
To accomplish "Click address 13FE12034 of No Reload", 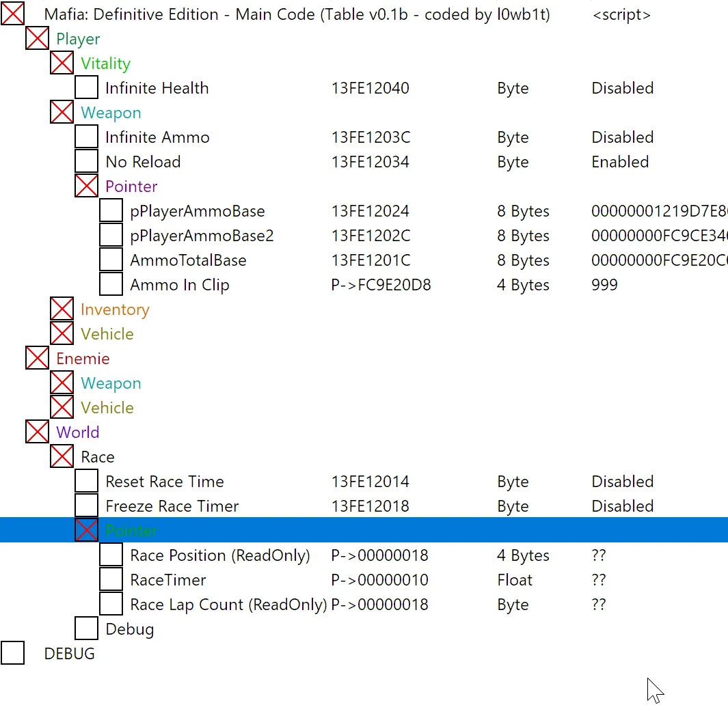I will [370, 162].
